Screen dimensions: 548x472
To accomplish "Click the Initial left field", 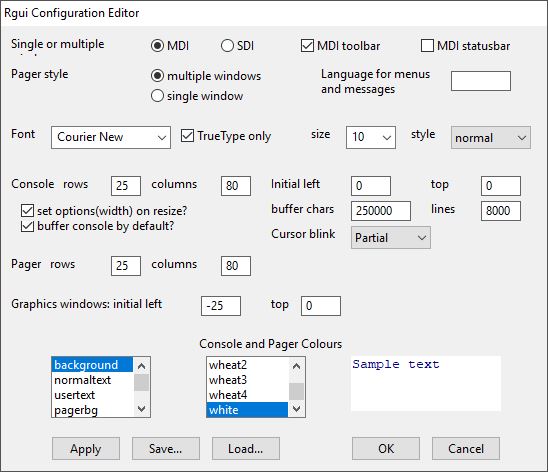I will (x=371, y=186).
